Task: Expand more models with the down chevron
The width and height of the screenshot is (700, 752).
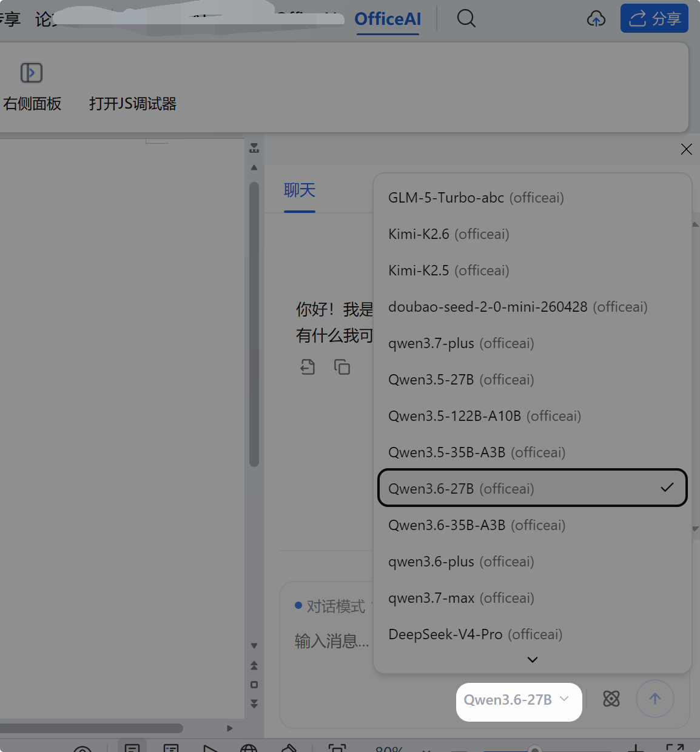Action: 533,660
